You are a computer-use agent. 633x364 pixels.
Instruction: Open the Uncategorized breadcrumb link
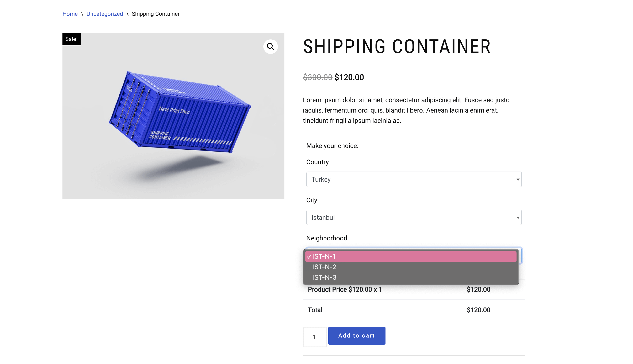pos(105,14)
